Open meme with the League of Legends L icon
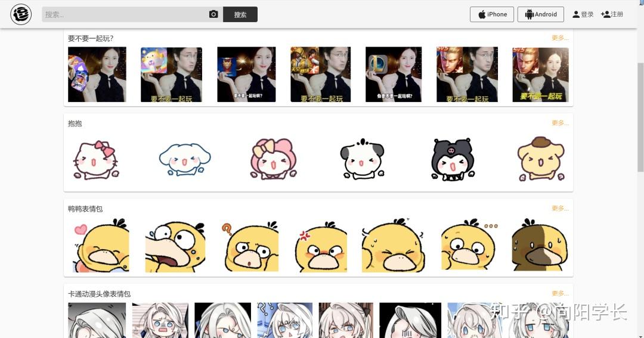The width and height of the screenshot is (644, 338). click(x=394, y=75)
